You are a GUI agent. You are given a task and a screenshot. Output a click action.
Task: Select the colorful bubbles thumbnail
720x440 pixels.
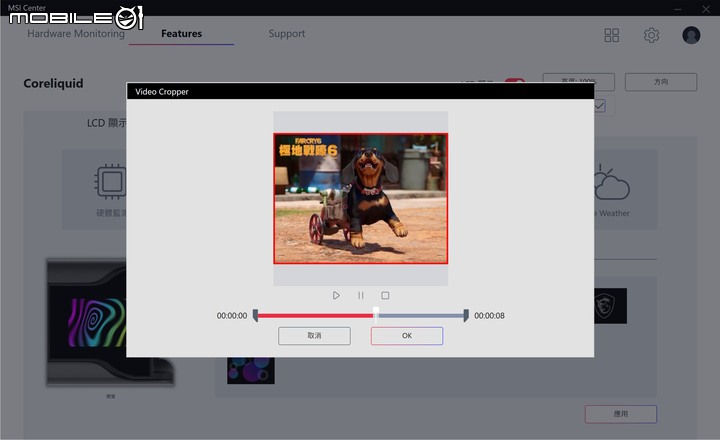pyautogui.click(x=251, y=371)
